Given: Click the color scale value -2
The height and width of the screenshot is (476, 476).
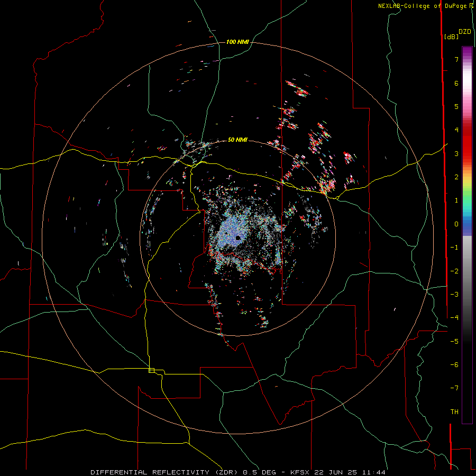Looking at the screenshot, I should 454,271.
